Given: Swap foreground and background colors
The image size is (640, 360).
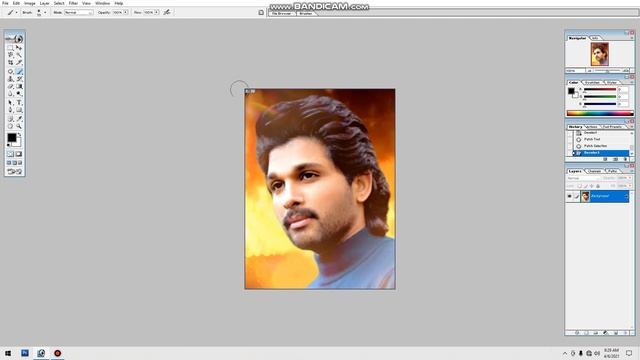Looking at the screenshot, I should (x=20, y=135).
